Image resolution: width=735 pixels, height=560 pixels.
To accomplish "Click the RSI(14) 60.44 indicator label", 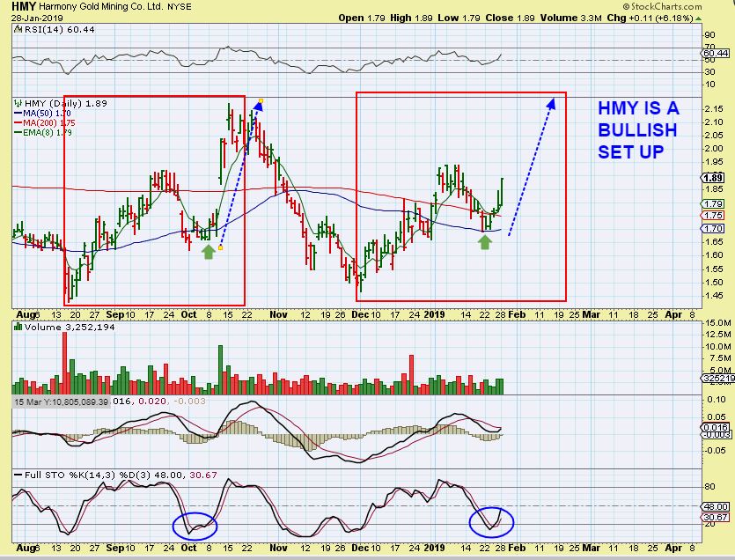I will click(x=60, y=29).
